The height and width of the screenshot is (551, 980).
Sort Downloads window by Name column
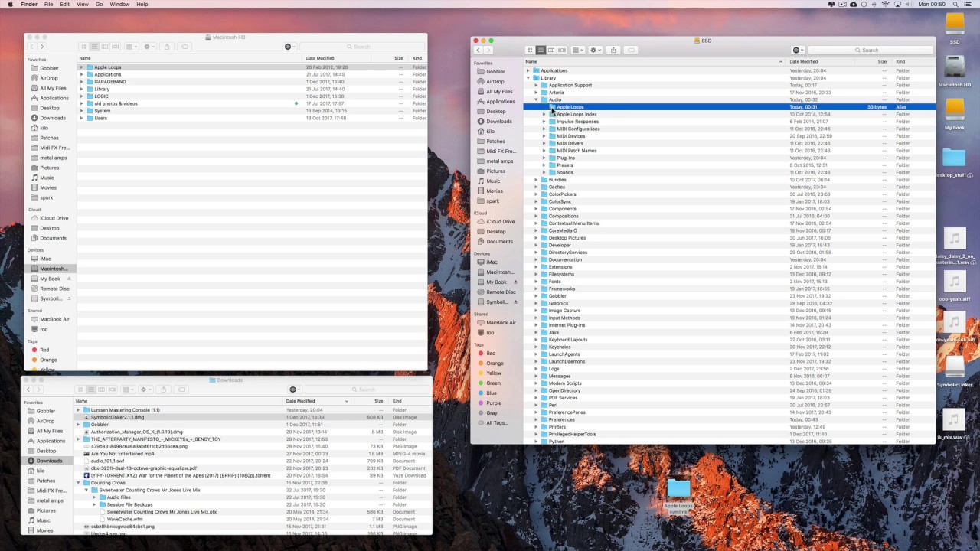(x=178, y=401)
